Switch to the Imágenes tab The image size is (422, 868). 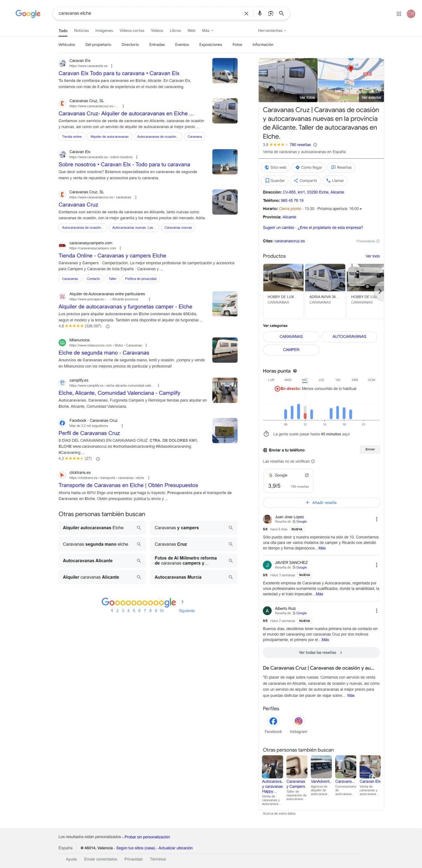point(104,31)
